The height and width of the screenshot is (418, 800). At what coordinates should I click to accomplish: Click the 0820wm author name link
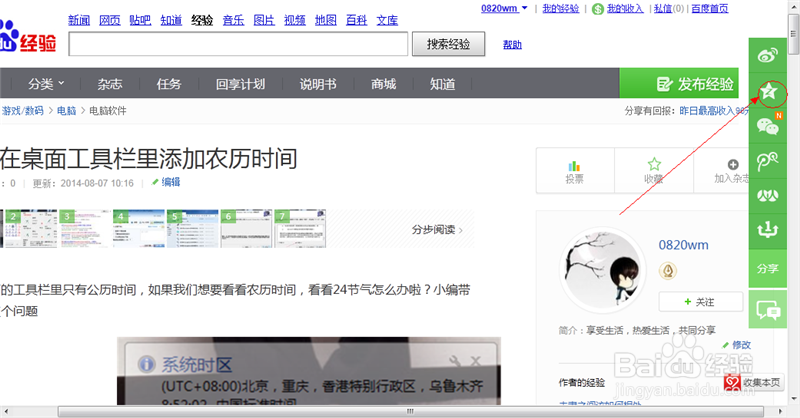[x=683, y=245]
